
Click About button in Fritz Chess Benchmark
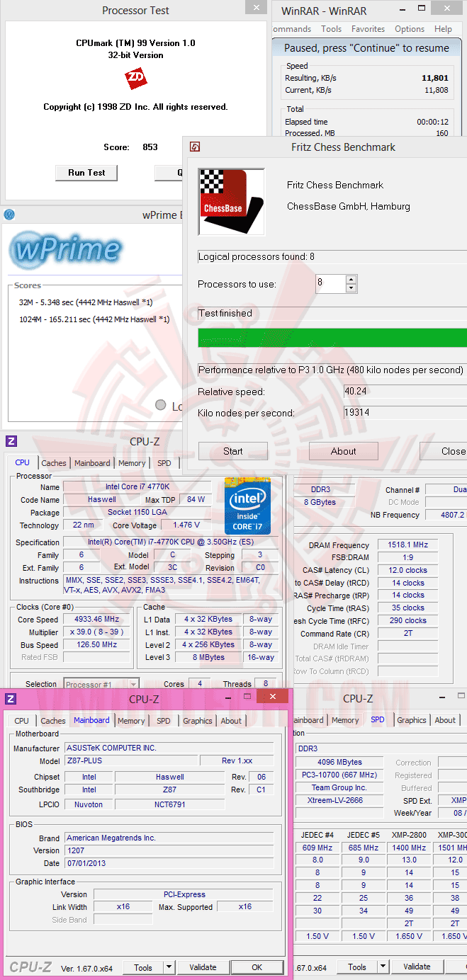click(344, 451)
